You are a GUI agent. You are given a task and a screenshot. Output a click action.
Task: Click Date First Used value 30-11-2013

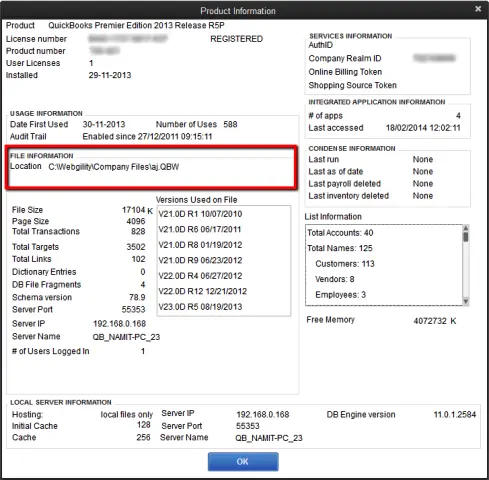104,124
